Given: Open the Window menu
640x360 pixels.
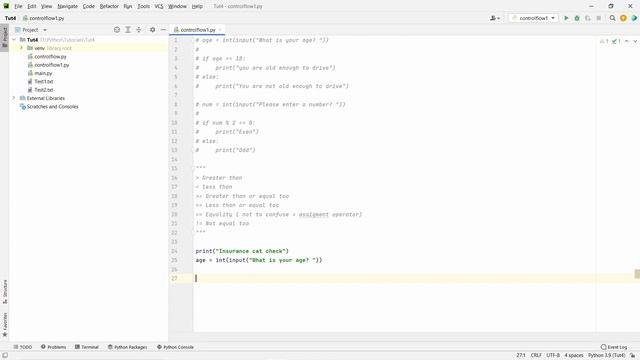Looking at the screenshot, I should click(177, 6).
